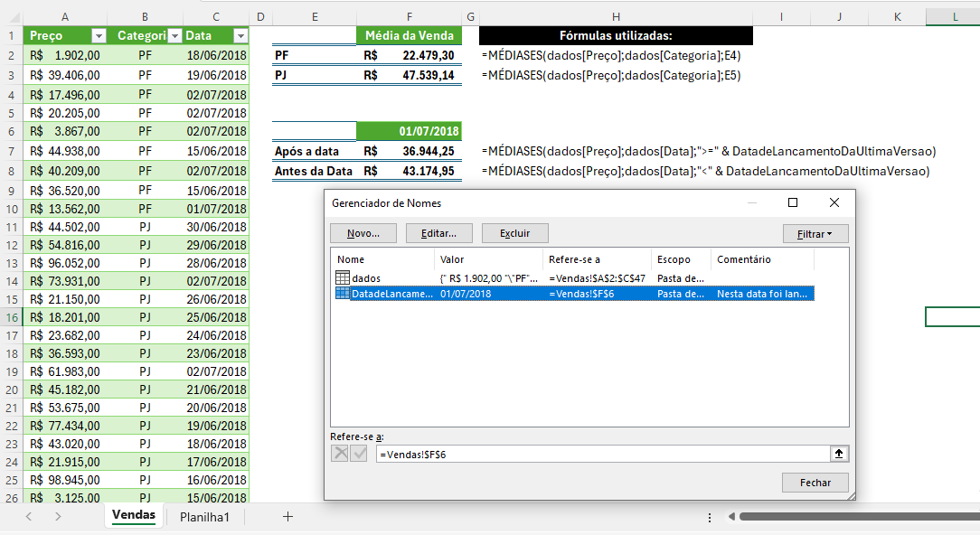This screenshot has height=535, width=980.
Task: Click the horizontal scrollbar thumb
Action: pos(860,516)
